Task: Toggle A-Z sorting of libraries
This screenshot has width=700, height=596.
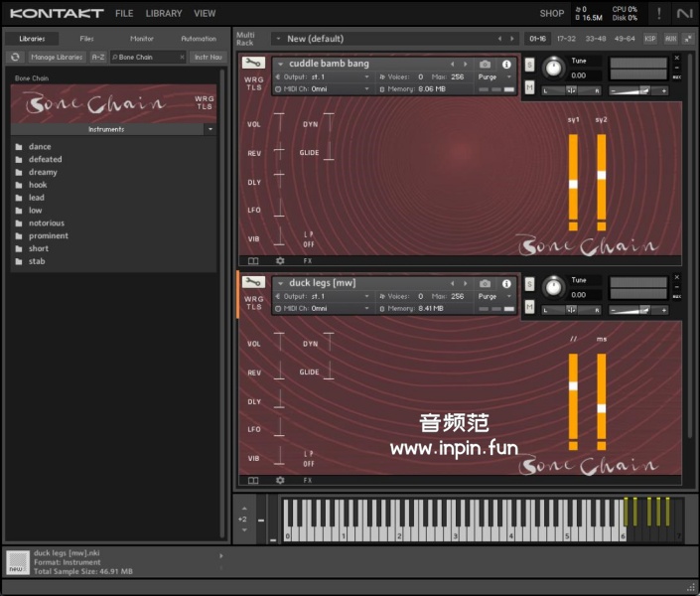Action: 98,58
